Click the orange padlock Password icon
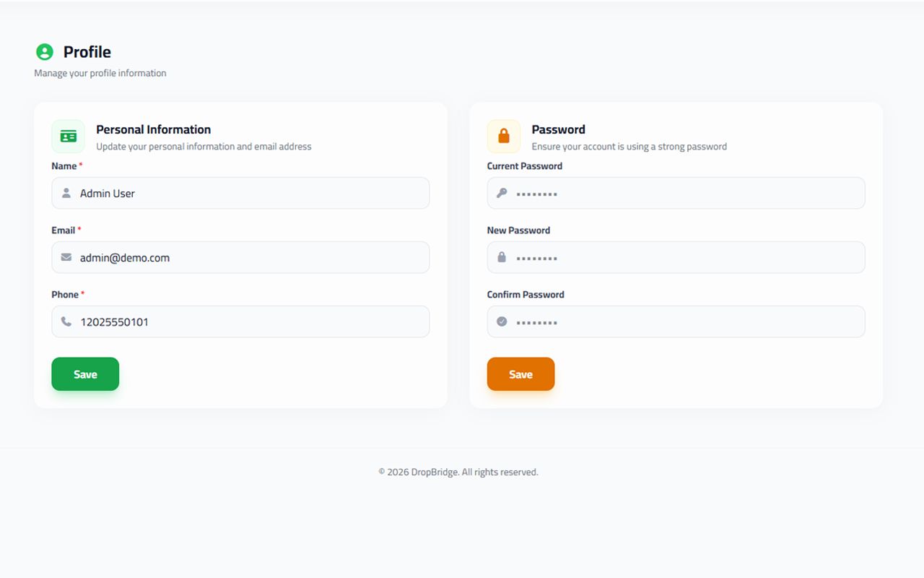Image resolution: width=924 pixels, height=578 pixels. pos(504,137)
